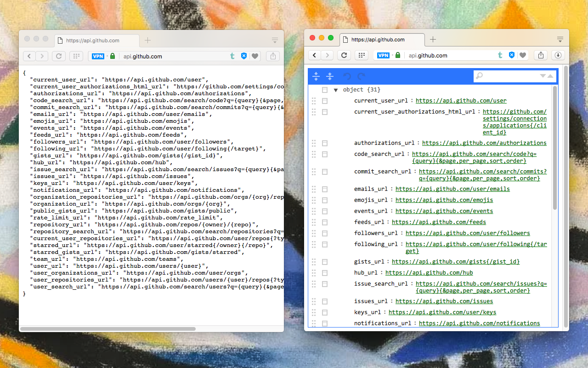Collapse all nodes in the JSON viewer

click(329, 76)
